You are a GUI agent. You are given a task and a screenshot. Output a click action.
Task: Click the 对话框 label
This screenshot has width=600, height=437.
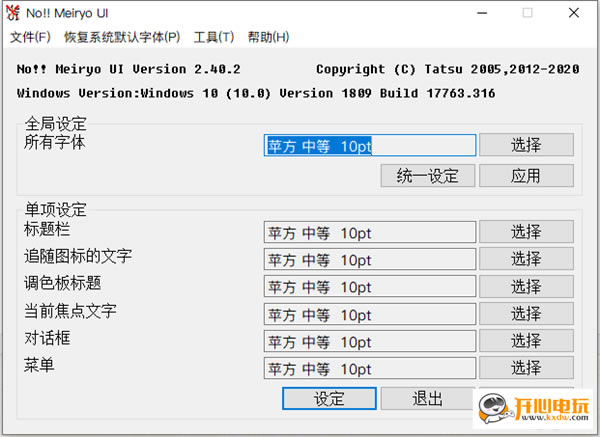[x=47, y=338]
